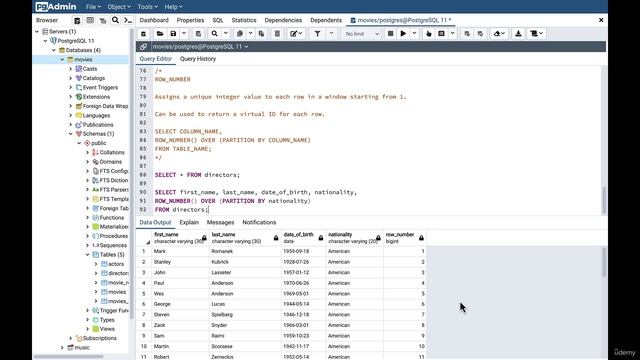Select the Views tree item
The height and width of the screenshot is (360, 640).
click(x=107, y=329)
